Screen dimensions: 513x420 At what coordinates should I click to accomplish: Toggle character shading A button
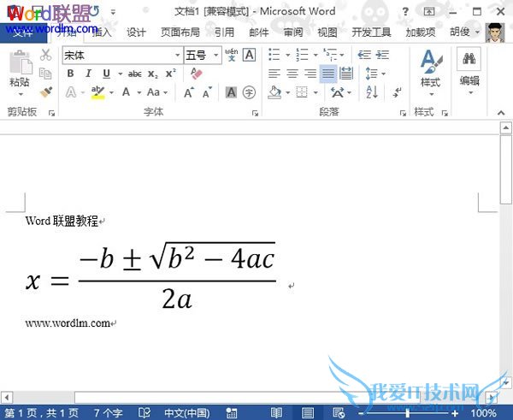pos(232,92)
